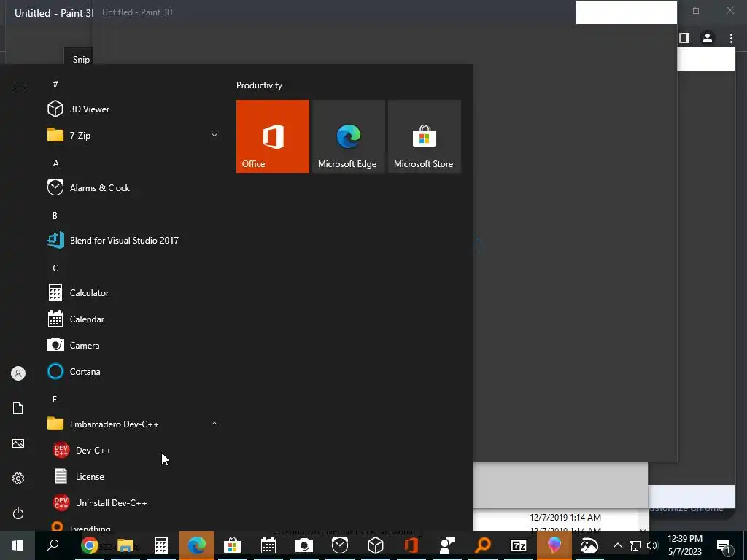Open the notification Action Center
The image size is (747, 560).
(x=724, y=545)
